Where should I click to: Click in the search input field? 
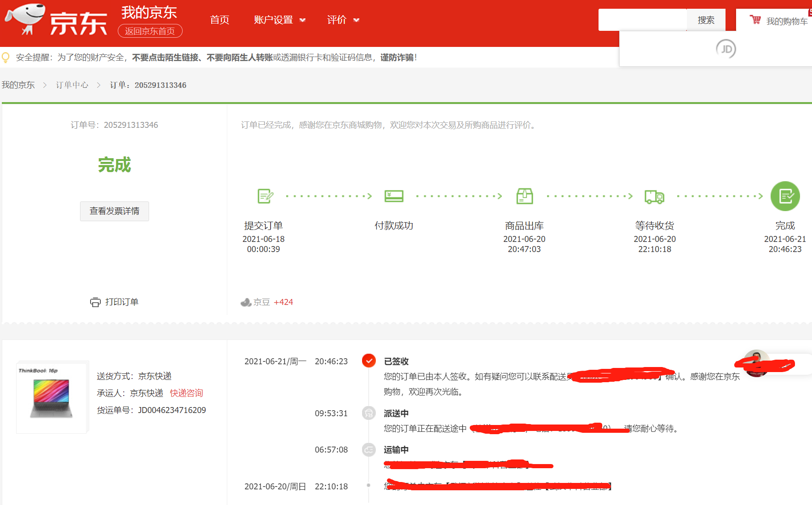point(642,20)
